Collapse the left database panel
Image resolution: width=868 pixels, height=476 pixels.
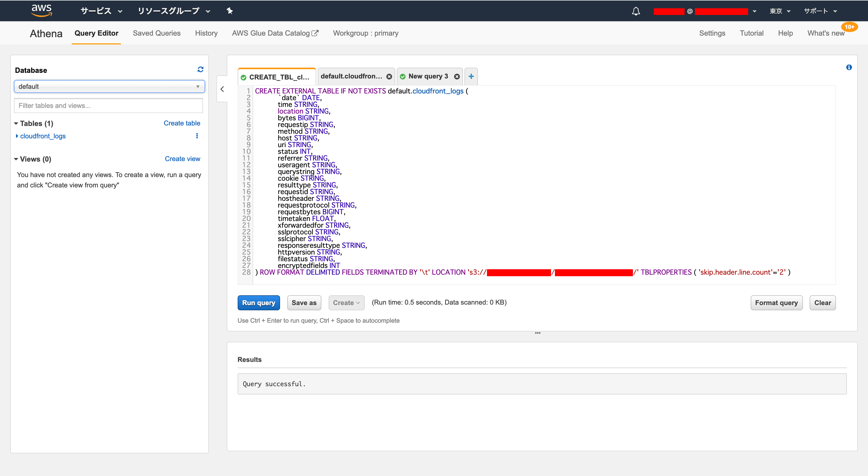tap(222, 89)
